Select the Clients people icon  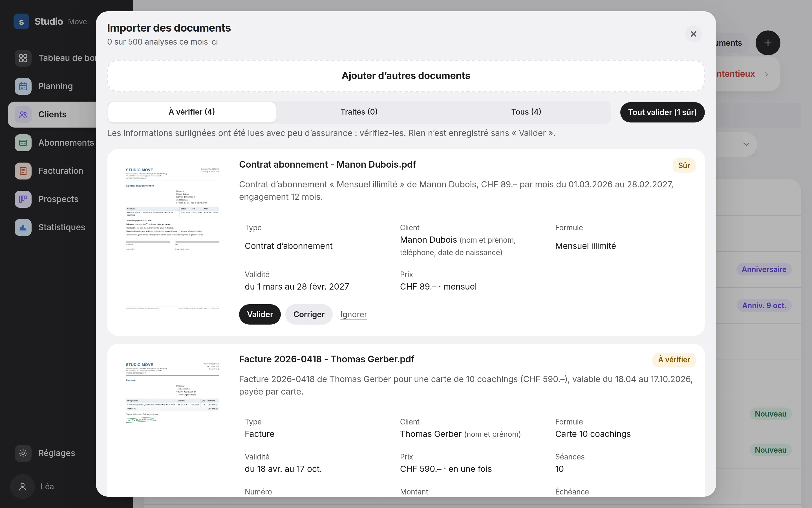(x=23, y=115)
